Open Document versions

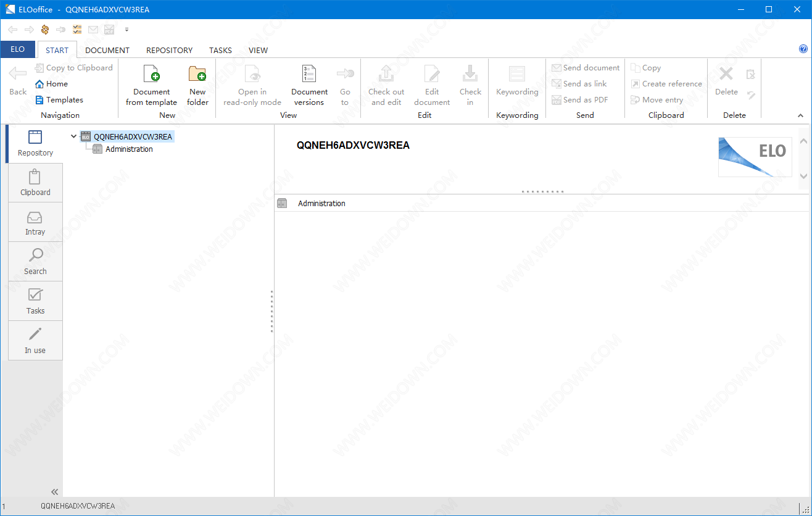point(309,85)
